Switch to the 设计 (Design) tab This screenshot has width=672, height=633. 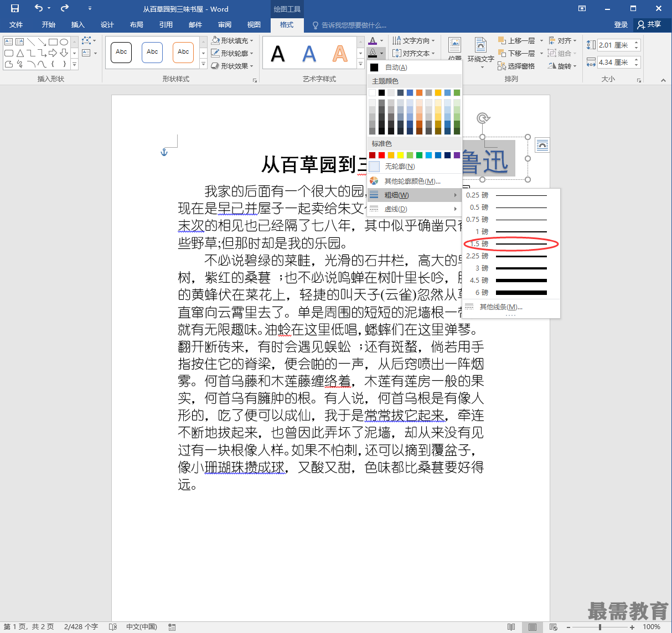tap(107, 25)
